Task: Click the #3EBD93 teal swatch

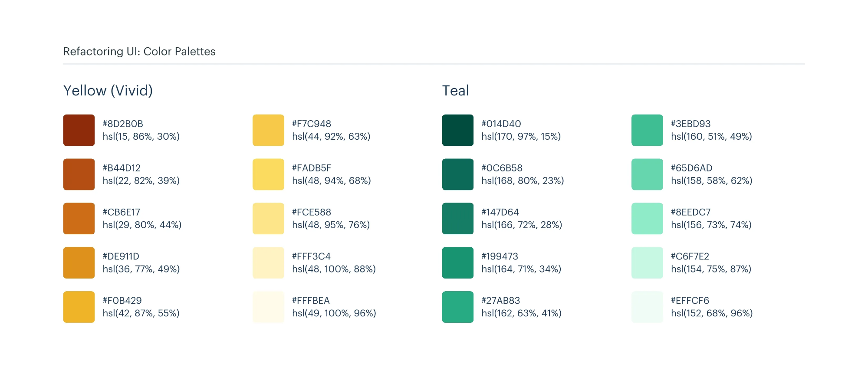Action: click(647, 130)
